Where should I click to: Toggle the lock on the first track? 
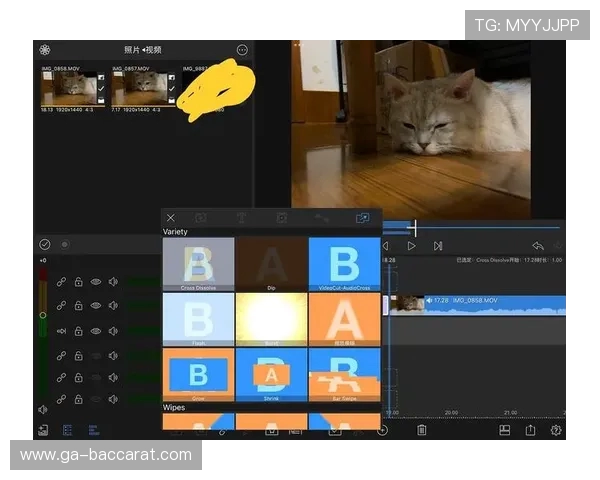pyautogui.click(x=78, y=283)
